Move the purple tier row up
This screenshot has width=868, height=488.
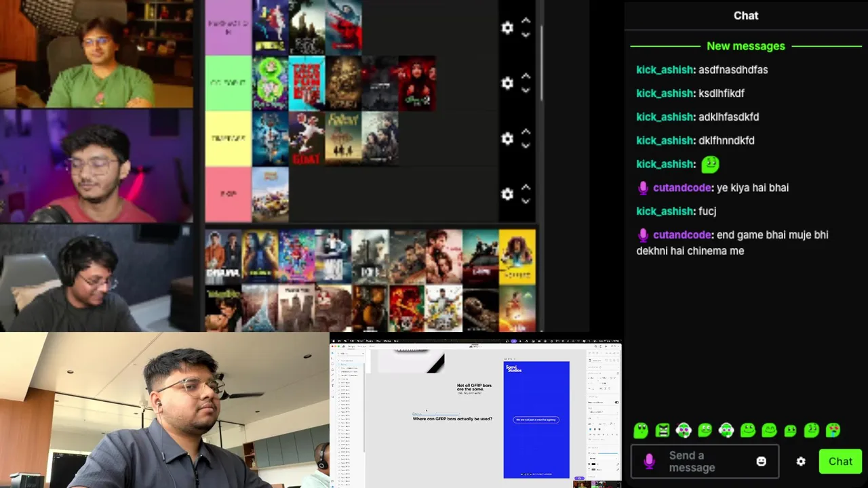tap(526, 20)
